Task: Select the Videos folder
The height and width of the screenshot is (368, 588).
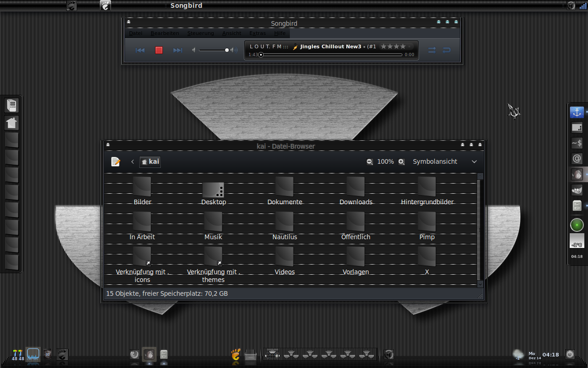Action: [285, 260]
